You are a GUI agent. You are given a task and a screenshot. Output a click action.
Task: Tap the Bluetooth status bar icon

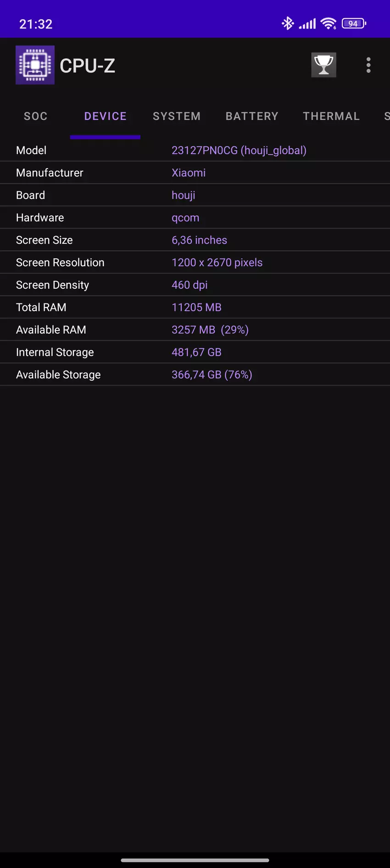click(x=288, y=23)
